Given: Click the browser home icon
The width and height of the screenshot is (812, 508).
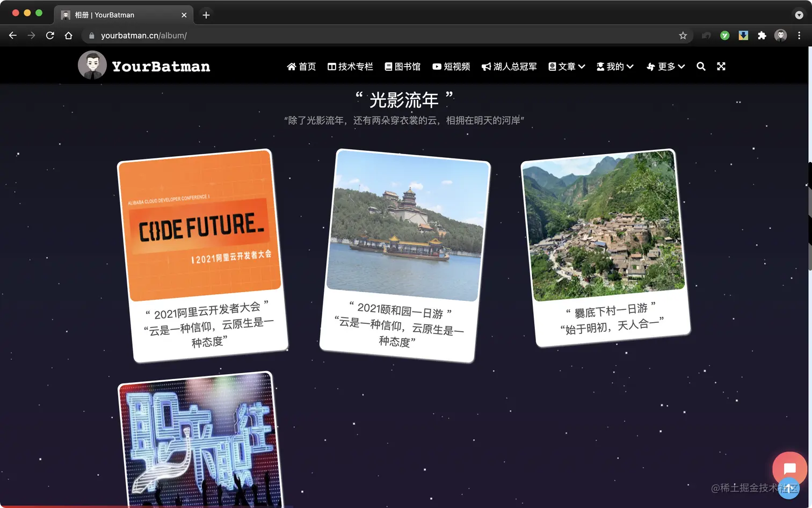Looking at the screenshot, I should (68, 35).
